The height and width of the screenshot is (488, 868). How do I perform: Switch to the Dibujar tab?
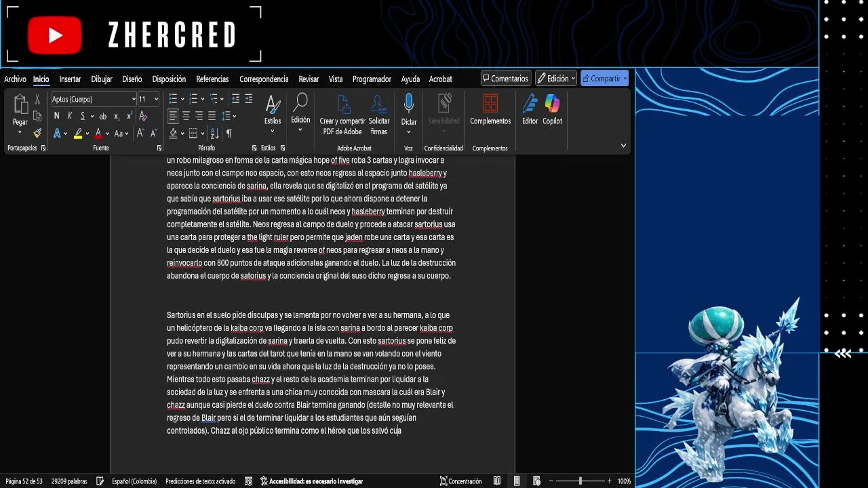102,79
